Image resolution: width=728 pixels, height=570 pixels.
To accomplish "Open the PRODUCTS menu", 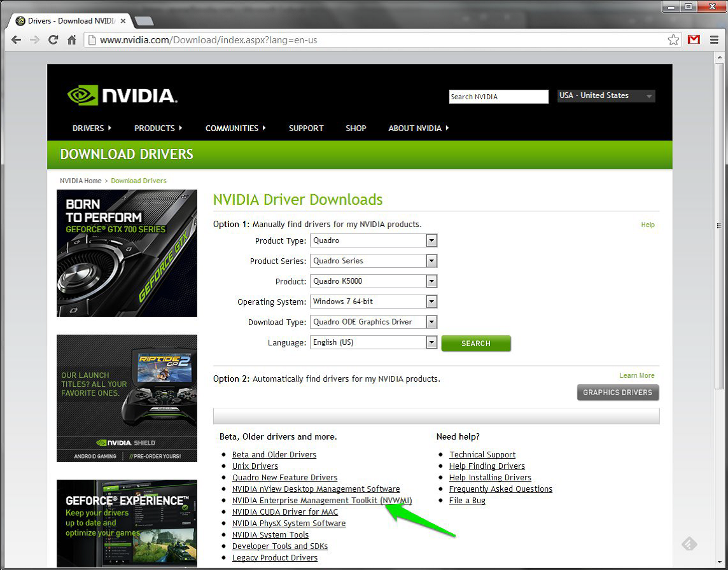I will (158, 128).
